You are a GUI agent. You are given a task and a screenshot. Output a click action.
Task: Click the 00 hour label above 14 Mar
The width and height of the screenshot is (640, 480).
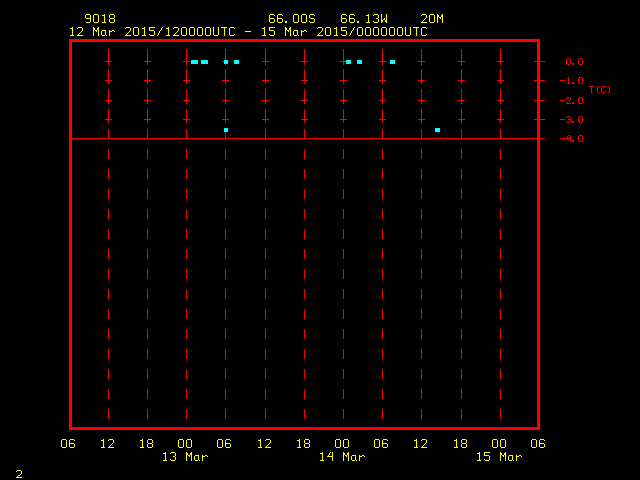click(x=342, y=444)
